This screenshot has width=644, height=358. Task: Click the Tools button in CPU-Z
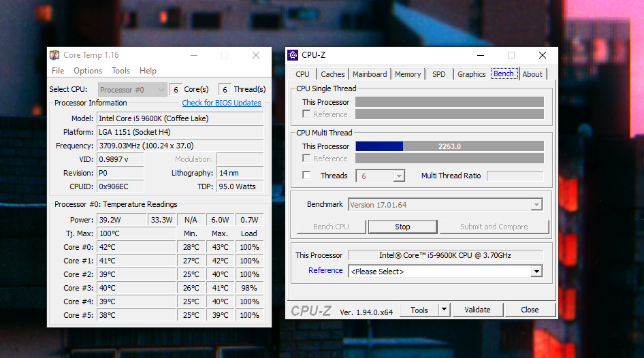coord(419,310)
